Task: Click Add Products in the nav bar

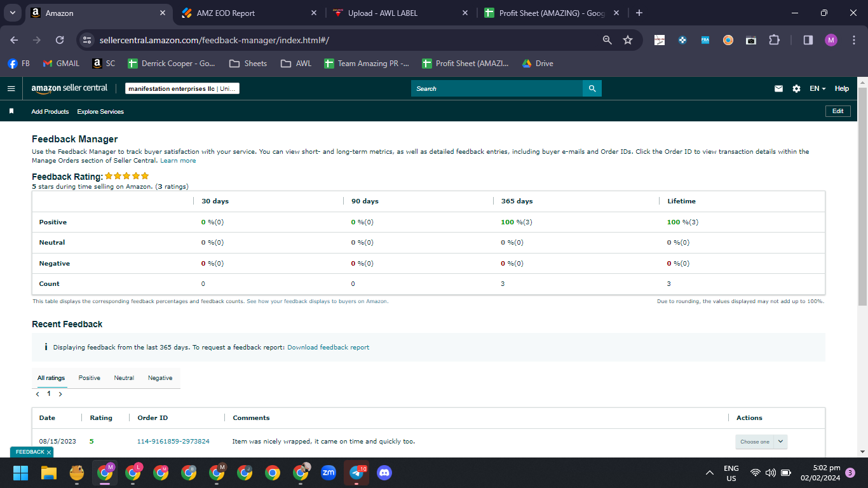Action: [50, 112]
